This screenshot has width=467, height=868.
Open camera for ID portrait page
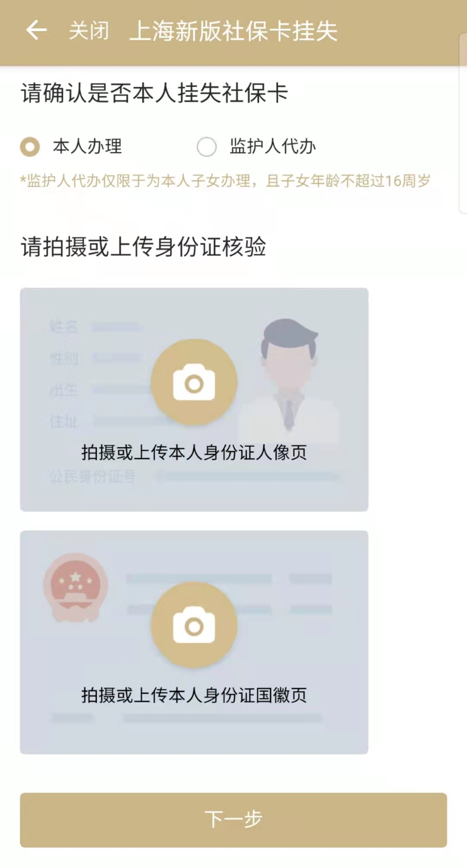194,382
